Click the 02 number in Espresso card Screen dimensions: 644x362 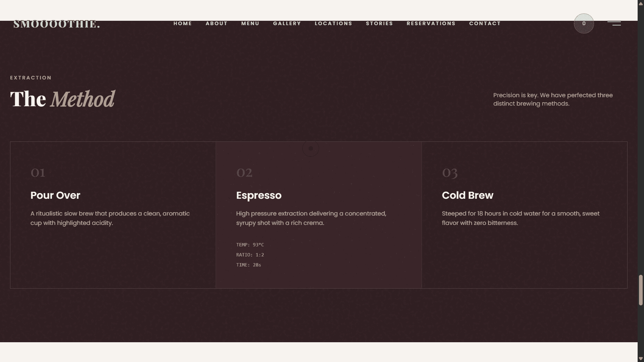click(x=244, y=173)
